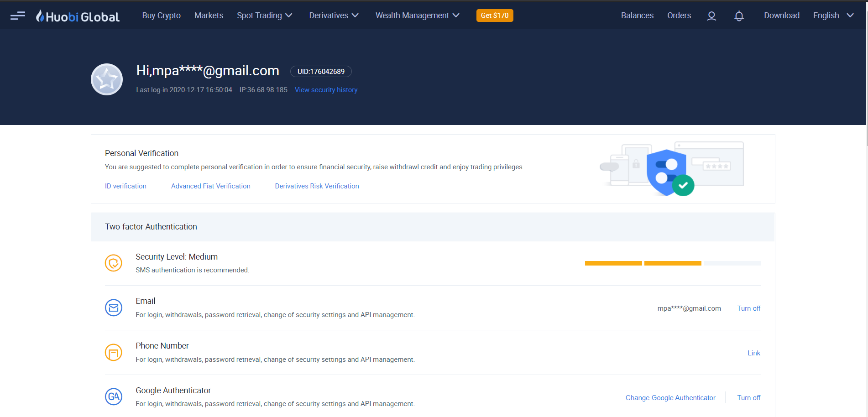Click Security Level: Medium text
Image resolution: width=868 pixels, height=417 pixels.
pos(177,257)
